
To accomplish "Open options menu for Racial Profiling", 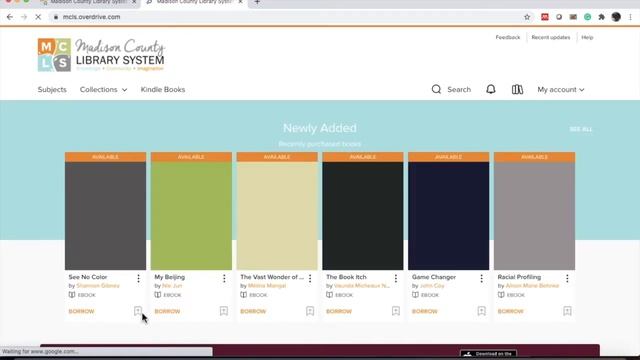I will pyautogui.click(x=567, y=278).
